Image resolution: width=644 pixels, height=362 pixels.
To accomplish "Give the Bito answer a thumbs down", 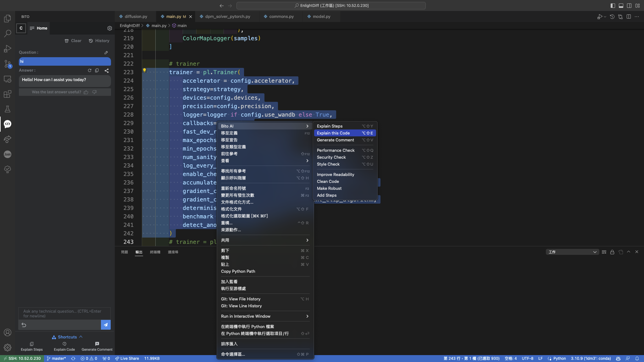I will [94, 92].
